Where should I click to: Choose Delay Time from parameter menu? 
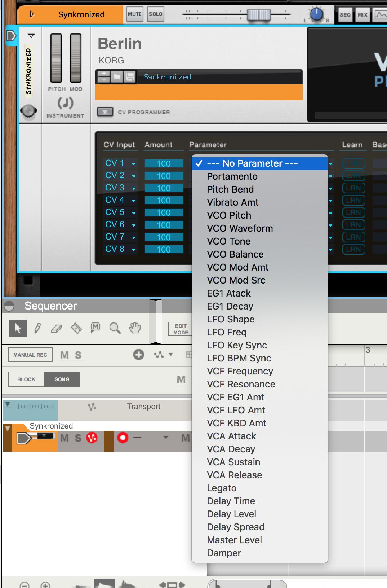point(260,501)
